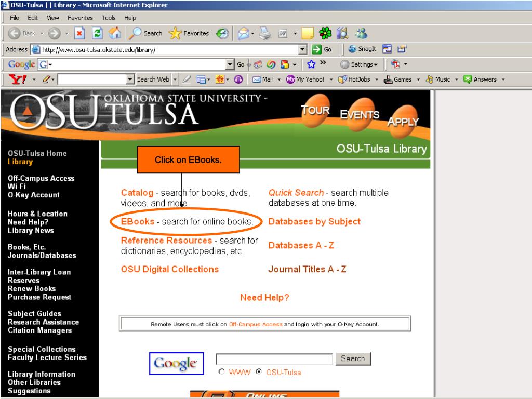The width and height of the screenshot is (532, 399).
Task: Click the SnagIt window icon beside SnagIt
Action: pos(387,49)
